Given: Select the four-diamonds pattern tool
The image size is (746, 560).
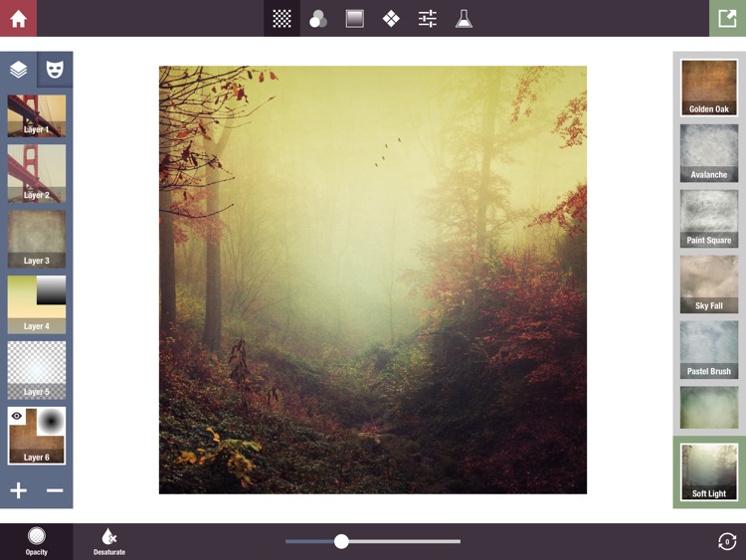Looking at the screenshot, I should point(391,19).
